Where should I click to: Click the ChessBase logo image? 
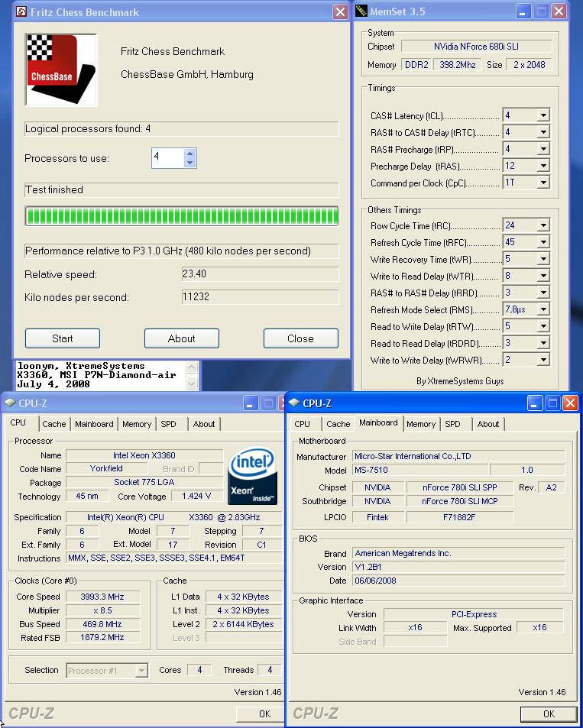pos(61,70)
